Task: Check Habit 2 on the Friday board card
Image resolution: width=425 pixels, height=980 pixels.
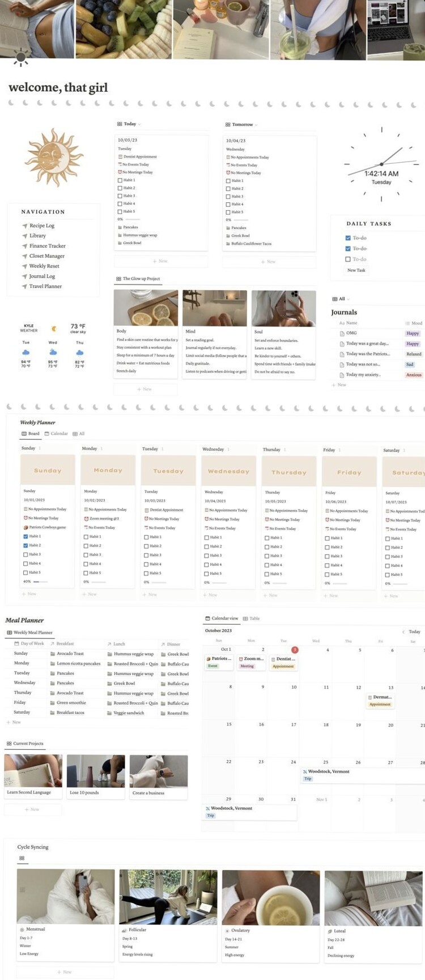Action: (x=328, y=547)
